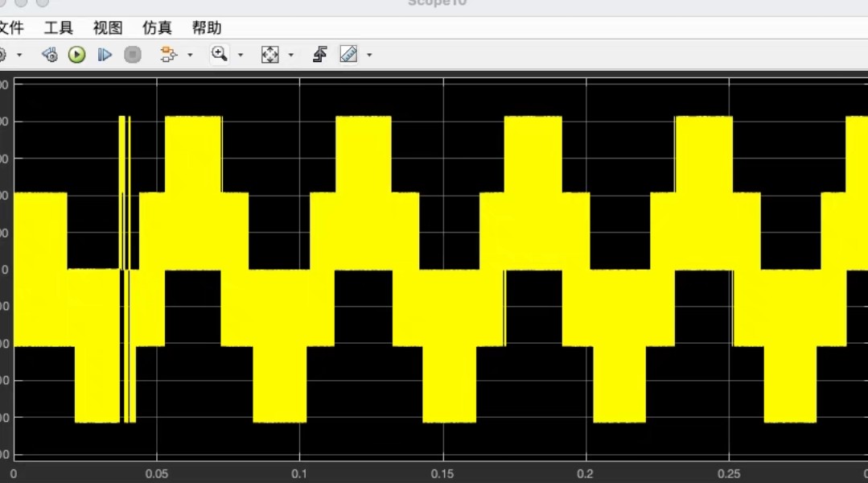
Task: Click the highlight Simulink block icon
Action: pyautogui.click(x=168, y=54)
